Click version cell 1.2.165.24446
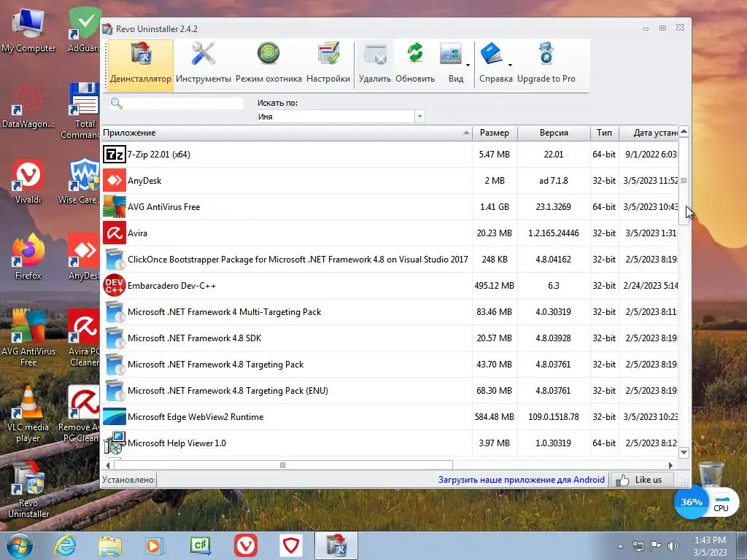 click(554, 233)
